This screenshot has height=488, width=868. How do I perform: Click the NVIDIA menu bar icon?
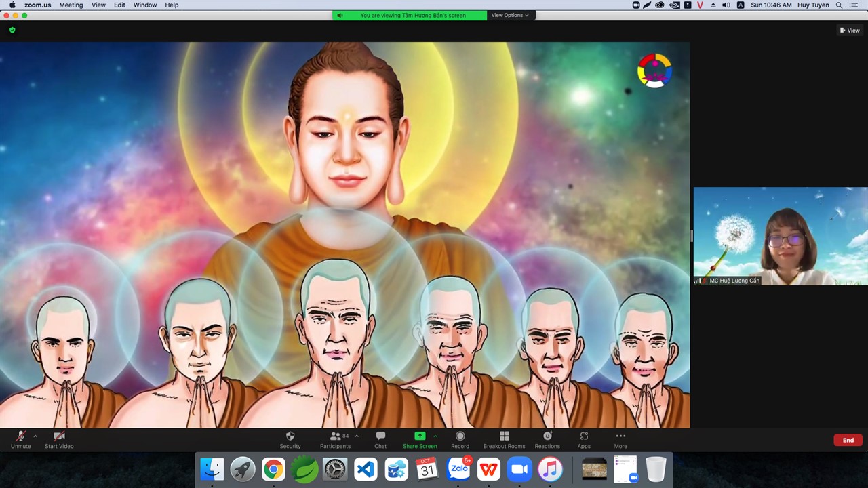(674, 5)
